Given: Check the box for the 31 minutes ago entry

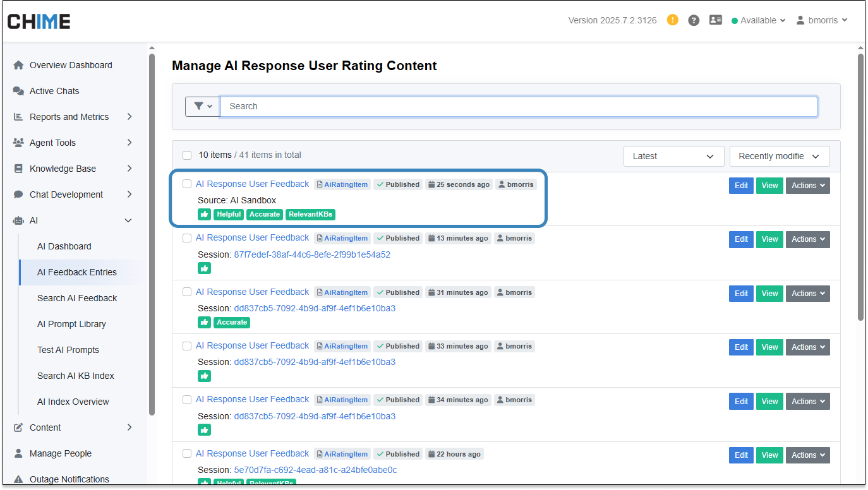Looking at the screenshot, I should pos(187,292).
